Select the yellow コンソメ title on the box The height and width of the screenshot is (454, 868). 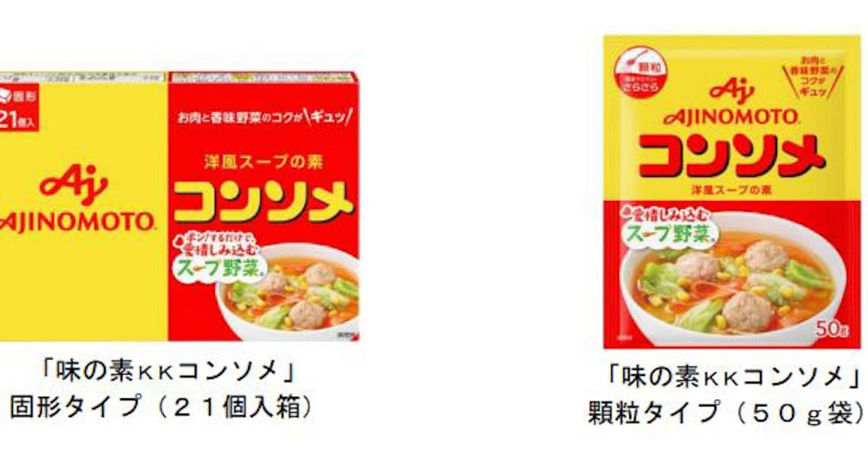pyautogui.click(x=263, y=202)
